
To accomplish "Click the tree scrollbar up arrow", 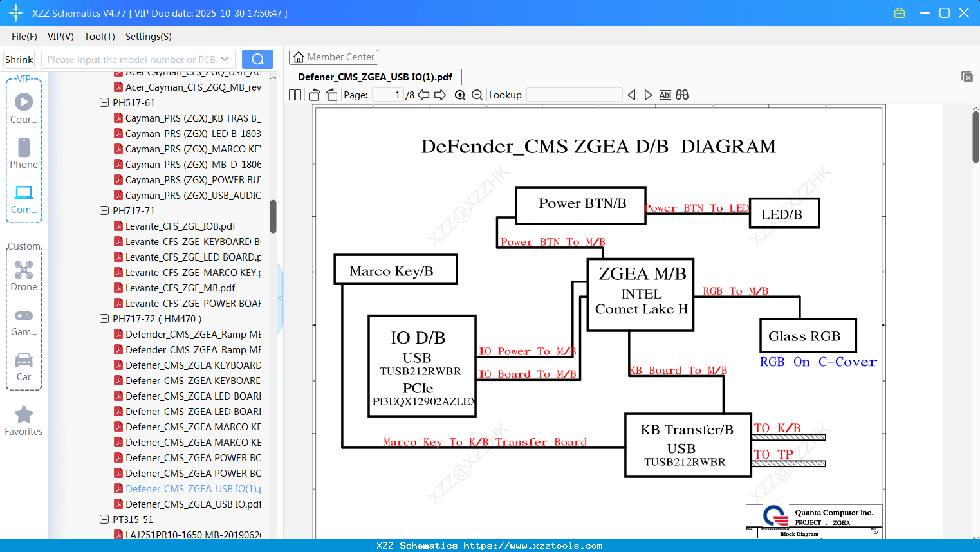I will tap(273, 78).
